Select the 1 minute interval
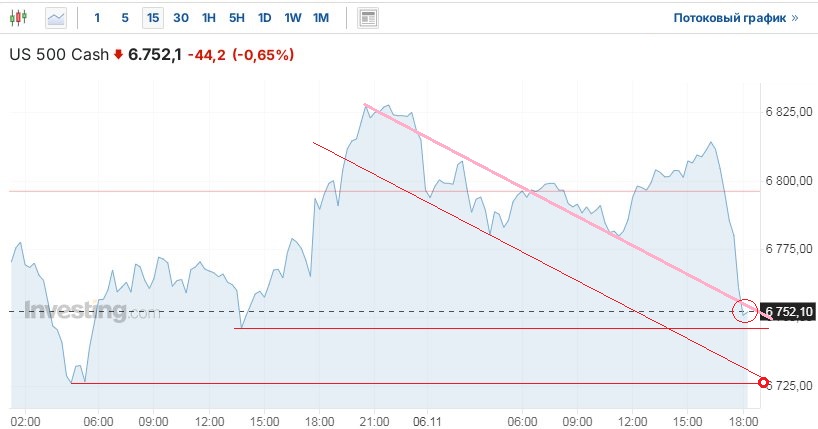This screenshot has height=429, width=818. pyautogui.click(x=97, y=18)
